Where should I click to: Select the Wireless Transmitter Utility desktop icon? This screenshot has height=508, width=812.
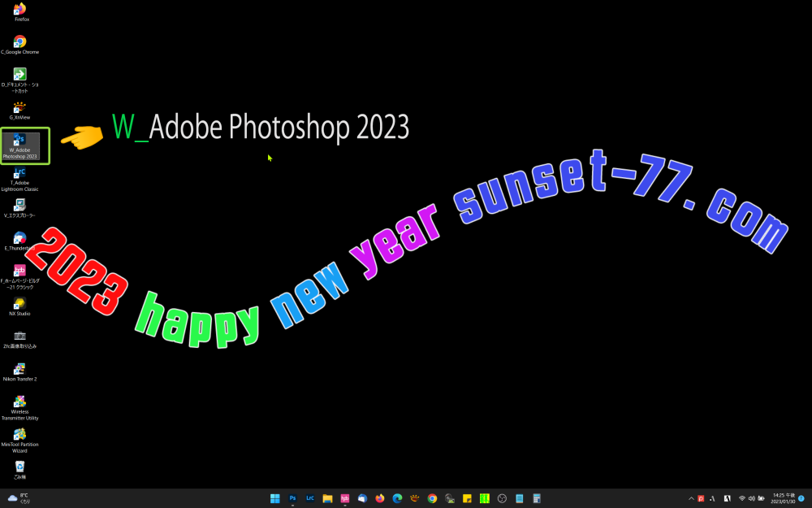(19, 408)
